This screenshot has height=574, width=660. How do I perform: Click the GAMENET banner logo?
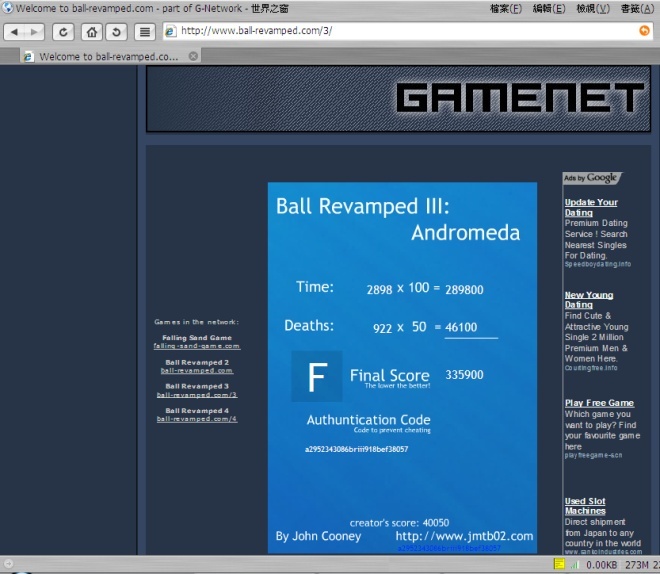pos(520,97)
